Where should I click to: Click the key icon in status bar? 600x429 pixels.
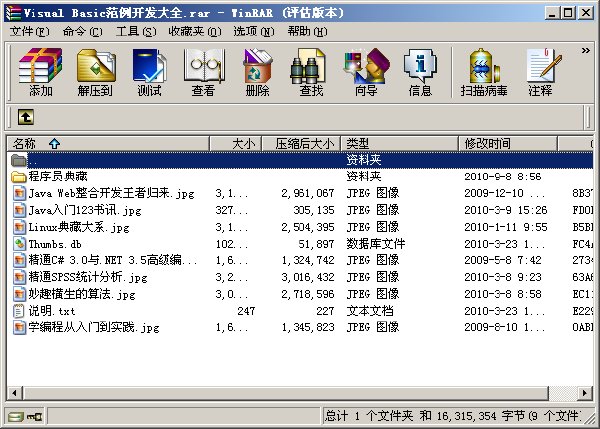35,416
